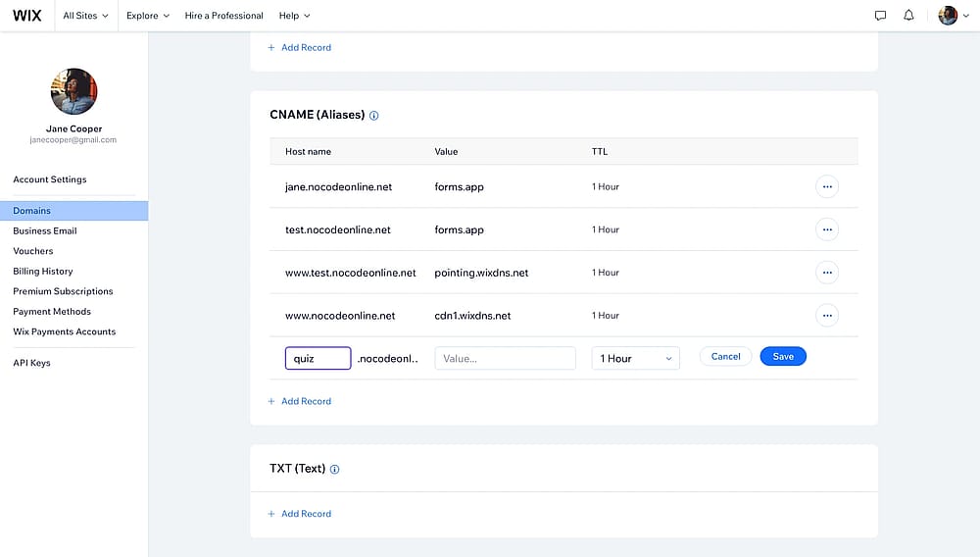Open the chat messages icon

[x=880, y=16]
